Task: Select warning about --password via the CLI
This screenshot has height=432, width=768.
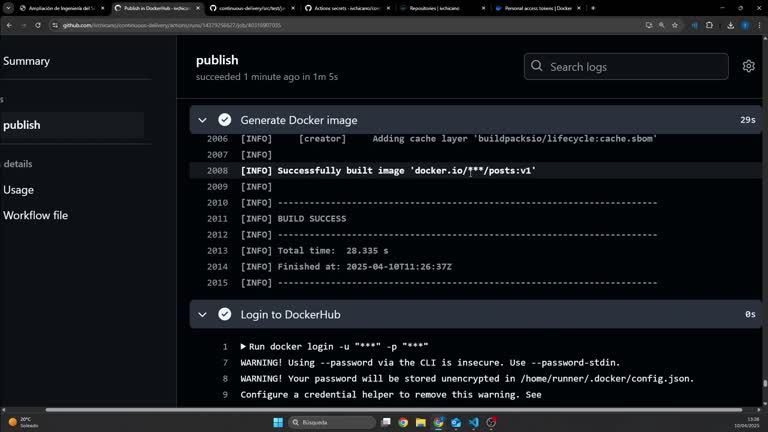Action: coord(430,362)
